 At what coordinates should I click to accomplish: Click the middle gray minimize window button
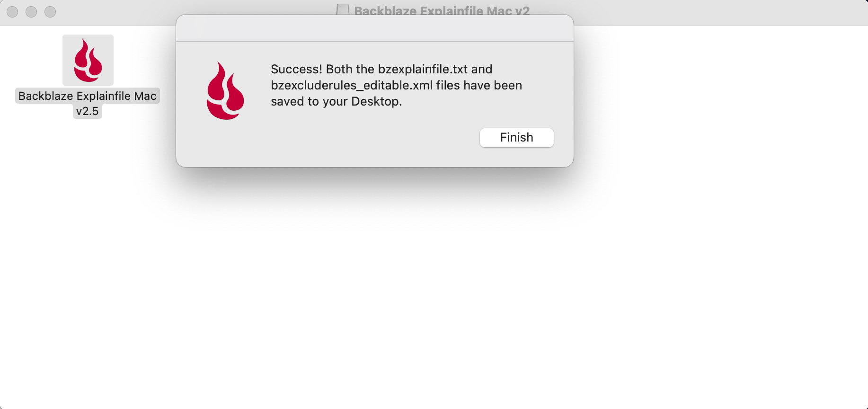tap(31, 12)
